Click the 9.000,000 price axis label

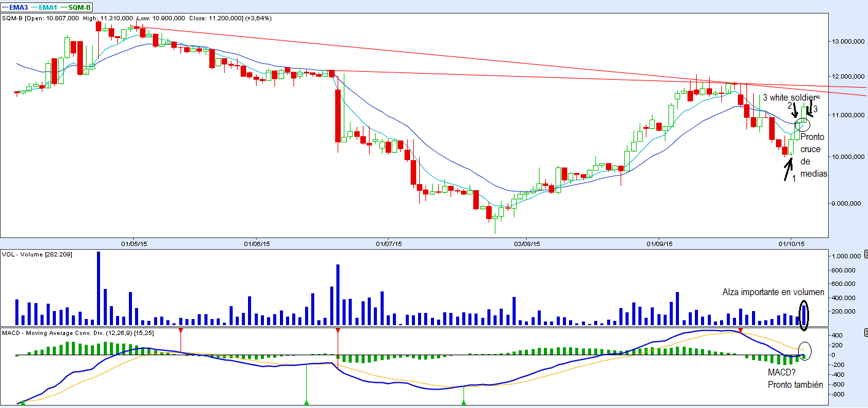point(848,203)
